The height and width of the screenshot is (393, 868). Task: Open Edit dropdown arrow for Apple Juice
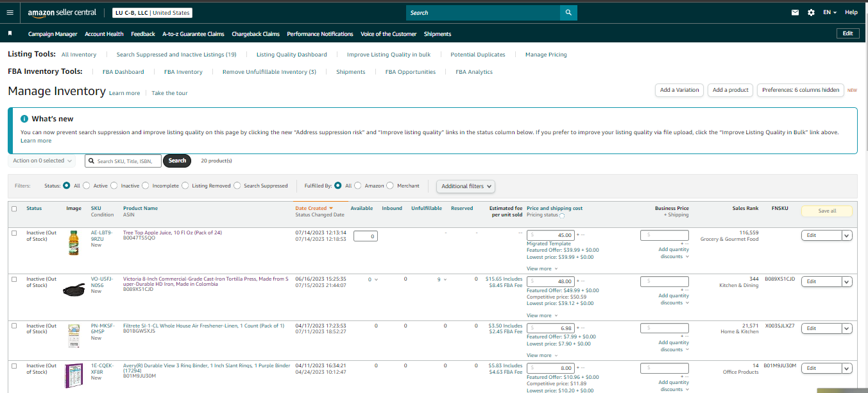coord(847,236)
